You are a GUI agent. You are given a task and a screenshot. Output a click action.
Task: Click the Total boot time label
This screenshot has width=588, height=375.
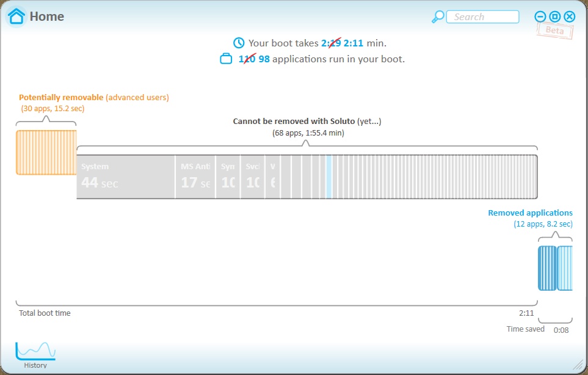coord(45,313)
